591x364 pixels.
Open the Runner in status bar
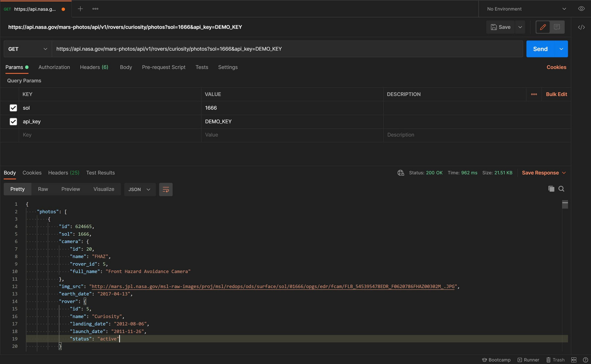pos(528,360)
